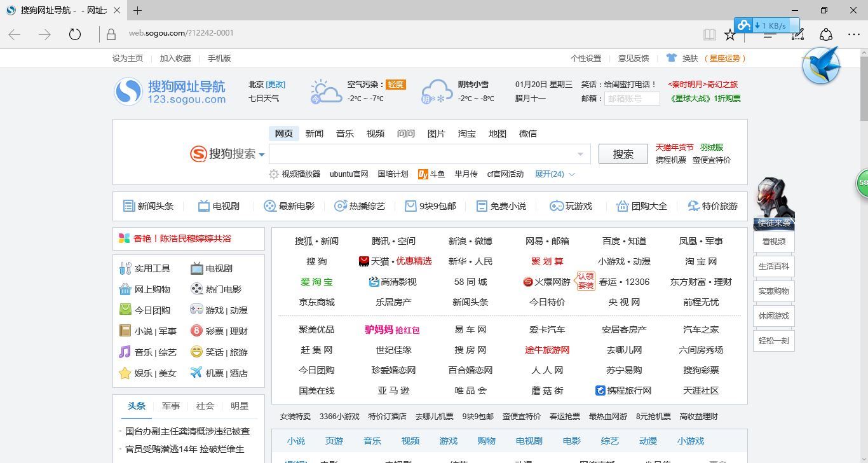Open a new tab with plus icon

pos(137,10)
